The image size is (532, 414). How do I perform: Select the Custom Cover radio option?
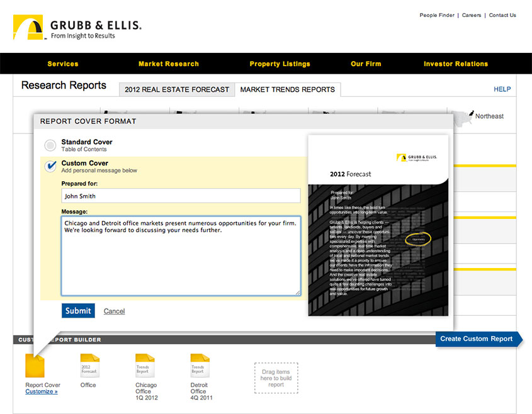50,166
